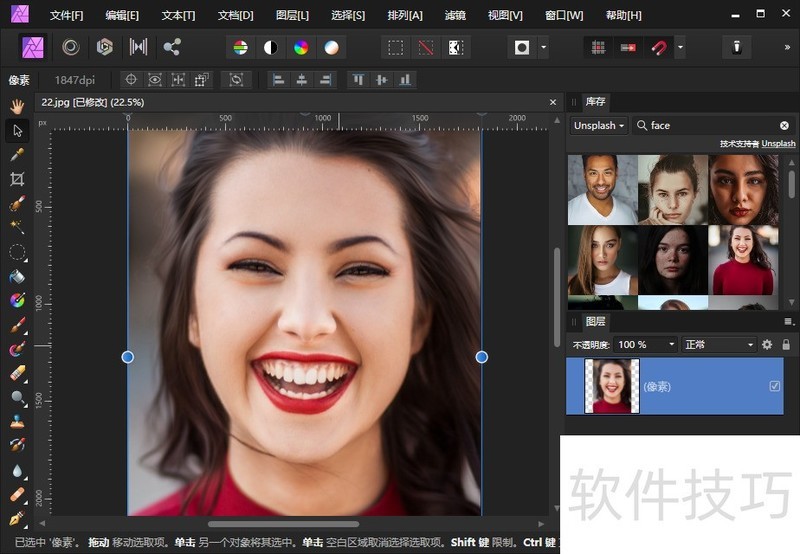Select the Blur Brush droplet tool
Screen dimensions: 800x554
point(17,470)
